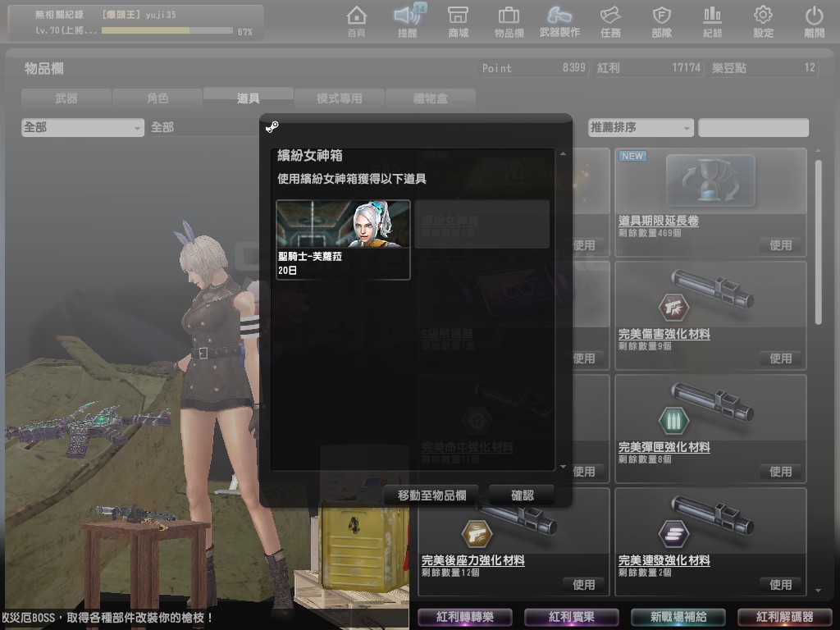Open the 物品欄 inventory briefcase icon
The height and width of the screenshot is (630, 840).
pyautogui.click(x=509, y=21)
